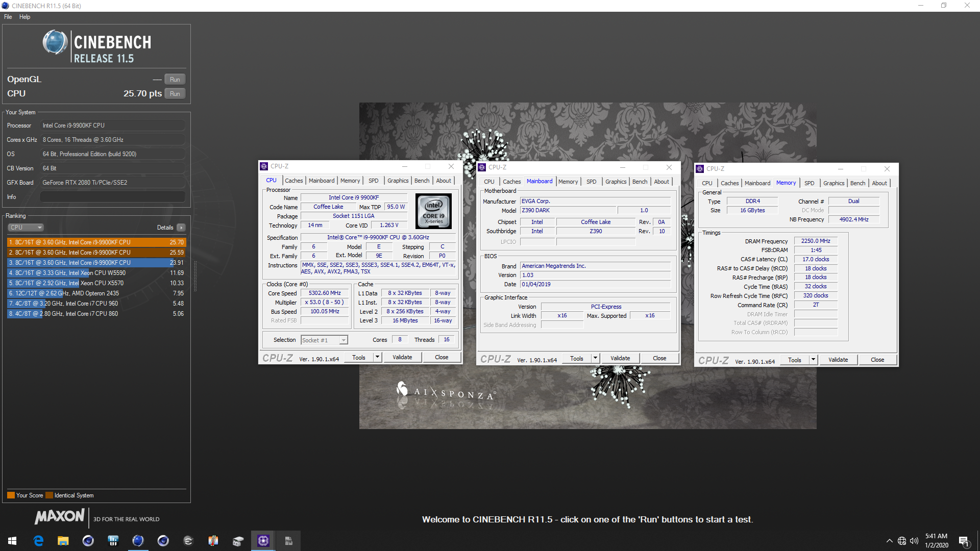Expand Tools dropdown arrow in CPU-Z Memory window
The image size is (980, 551).
(x=813, y=360)
